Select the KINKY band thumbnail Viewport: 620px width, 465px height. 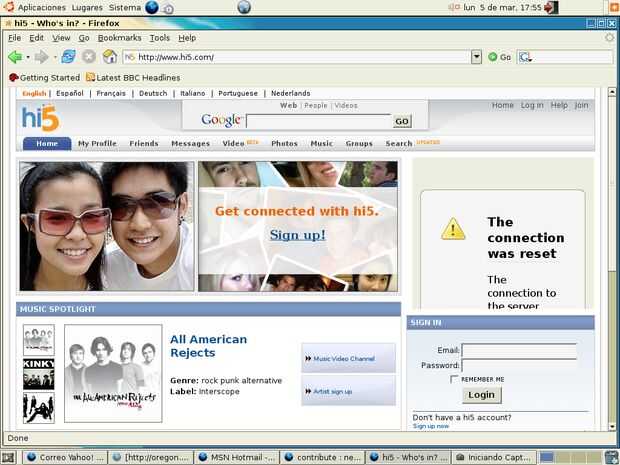[x=39, y=374]
